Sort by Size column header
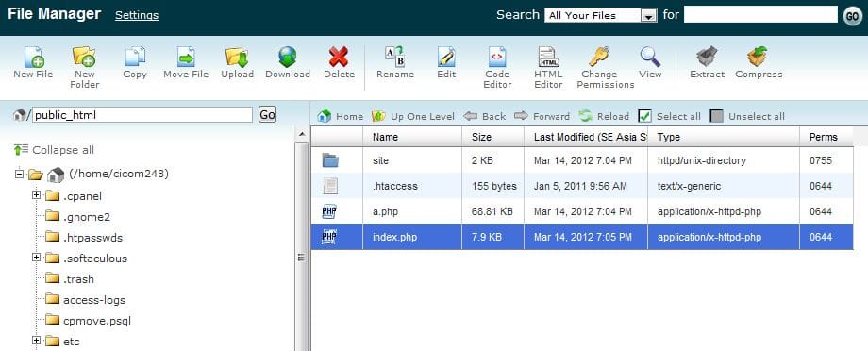This screenshot has width=868, height=351. (x=492, y=137)
